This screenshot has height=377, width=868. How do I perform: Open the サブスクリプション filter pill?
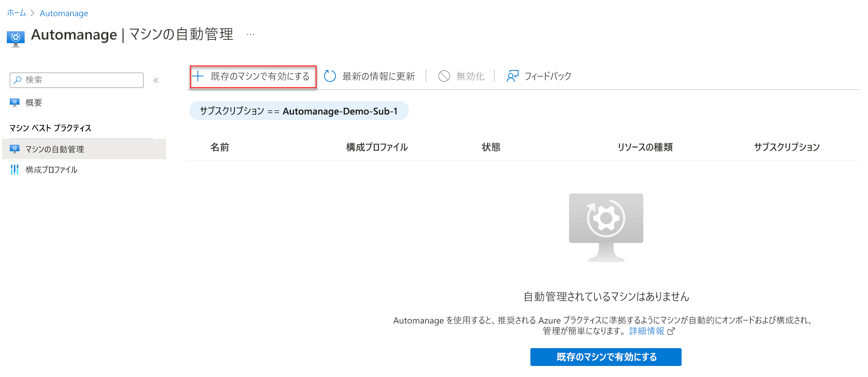[299, 111]
